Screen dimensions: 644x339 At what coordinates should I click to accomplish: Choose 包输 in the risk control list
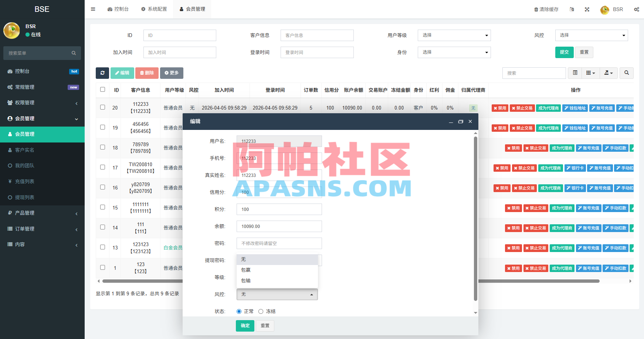click(x=277, y=281)
